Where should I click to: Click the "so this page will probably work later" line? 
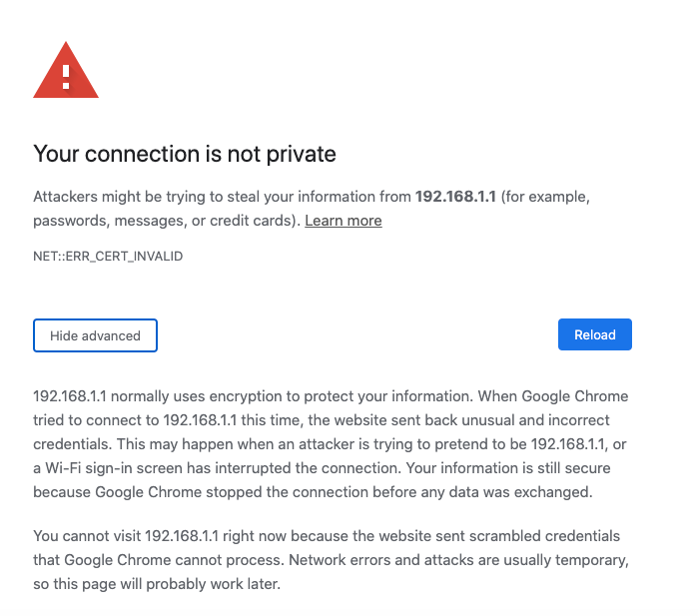tap(157, 584)
